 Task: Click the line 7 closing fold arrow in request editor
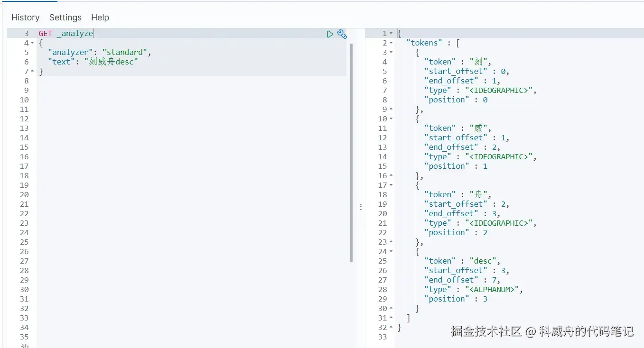pyautogui.click(x=32, y=72)
